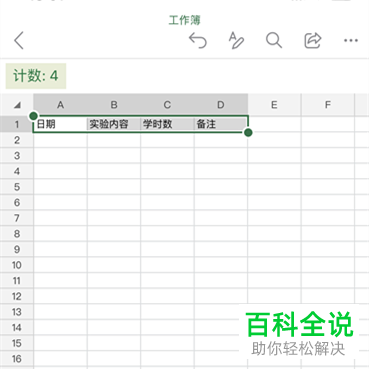Select row 2 header
Image resolution: width=369 pixels, height=369 pixels.
(x=17, y=140)
